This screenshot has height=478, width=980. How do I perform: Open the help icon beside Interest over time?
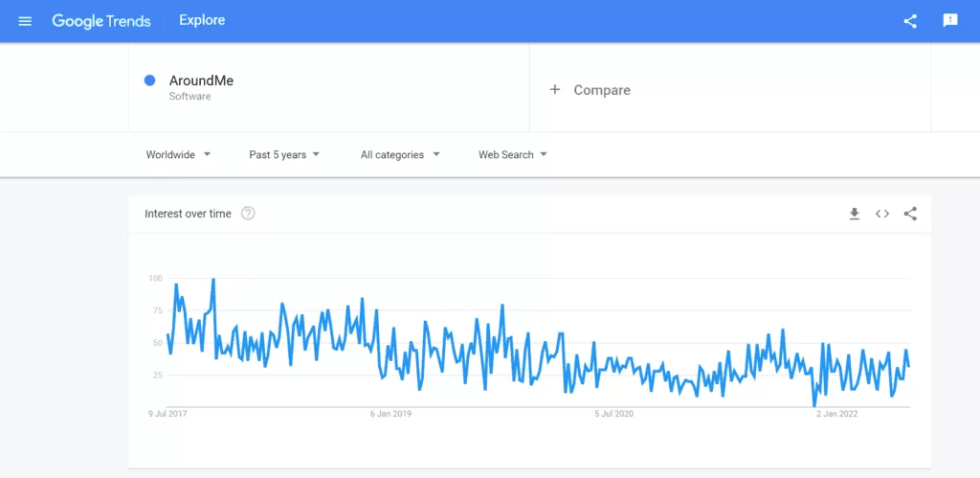point(248,214)
